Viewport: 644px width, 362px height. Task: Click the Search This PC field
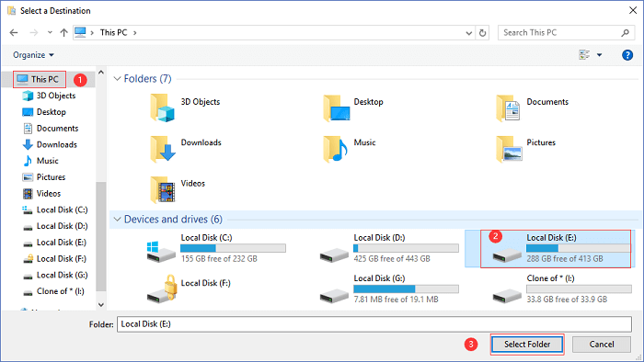566,33
